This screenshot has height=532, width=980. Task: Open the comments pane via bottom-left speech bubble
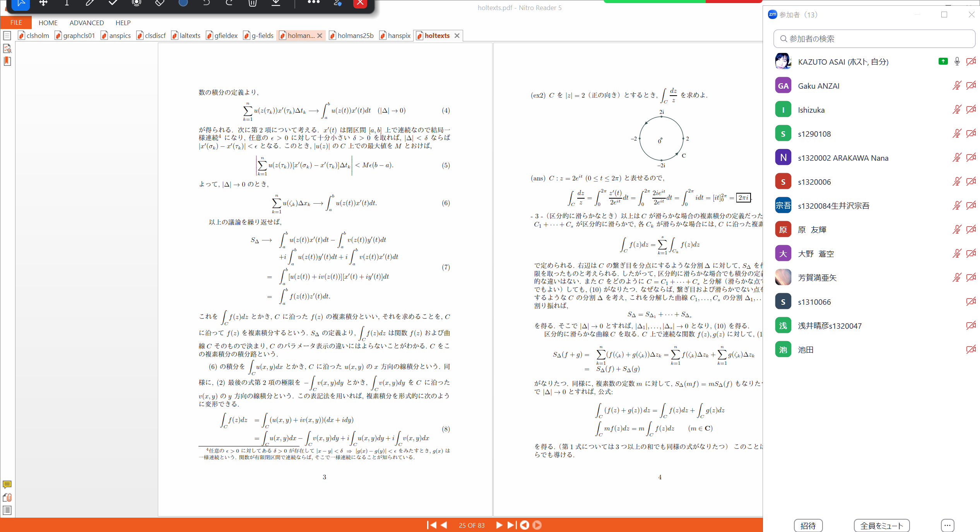[7, 485]
